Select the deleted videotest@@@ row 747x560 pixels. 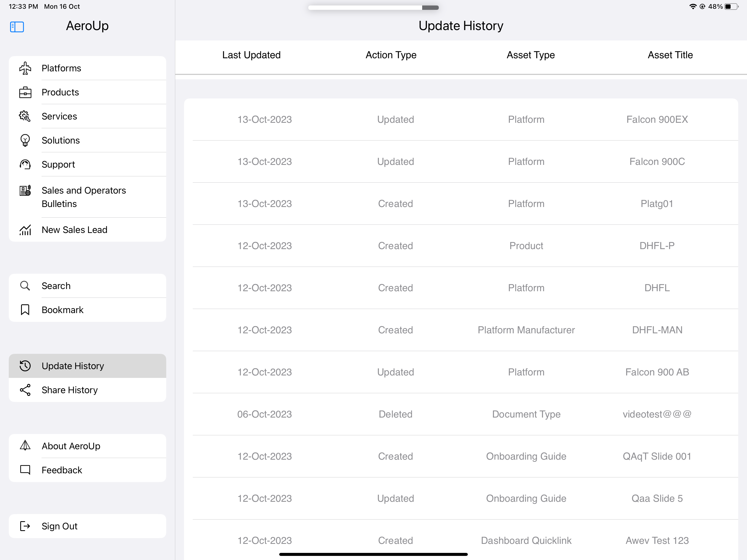pyautogui.click(x=461, y=414)
